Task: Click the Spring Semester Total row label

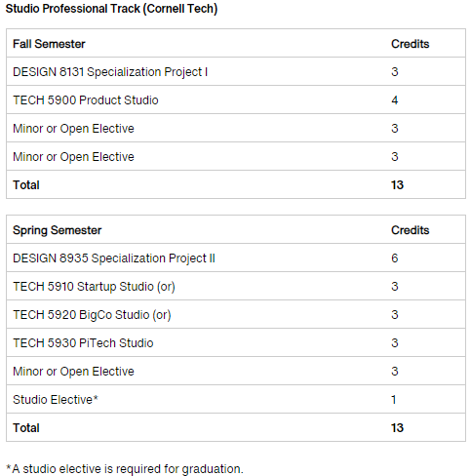Action: point(26,428)
